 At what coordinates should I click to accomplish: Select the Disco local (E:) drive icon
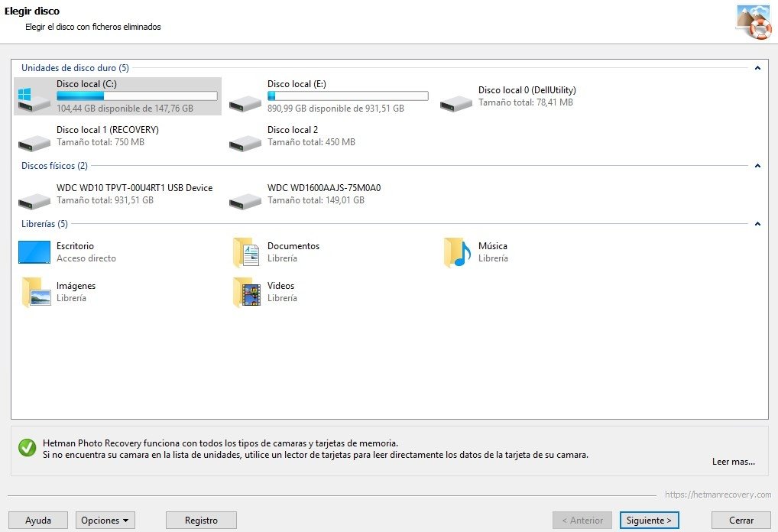point(245,103)
